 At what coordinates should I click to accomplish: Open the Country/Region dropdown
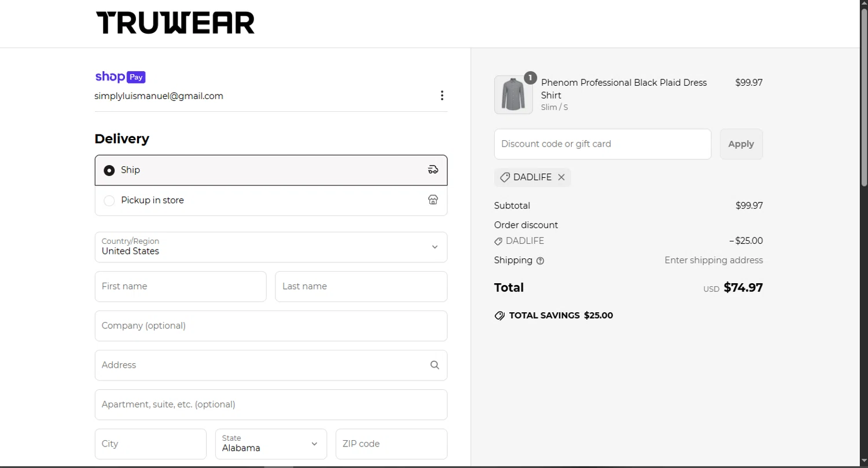tap(271, 247)
